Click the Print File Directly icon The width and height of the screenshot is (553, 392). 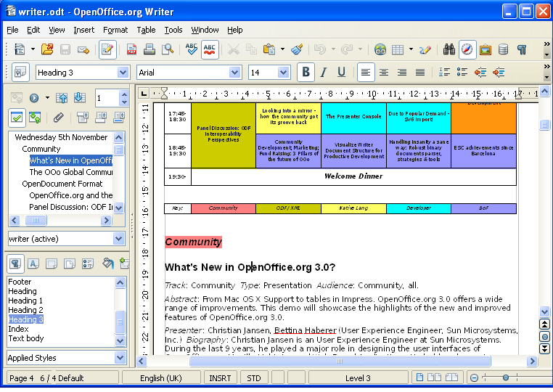pyautogui.click(x=149, y=50)
